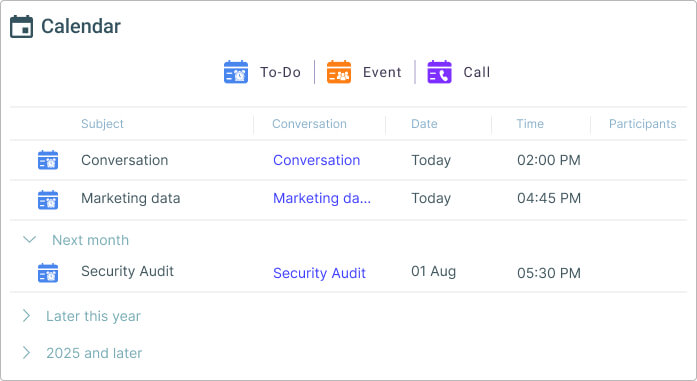Click the Calendar title text

pyautogui.click(x=81, y=26)
